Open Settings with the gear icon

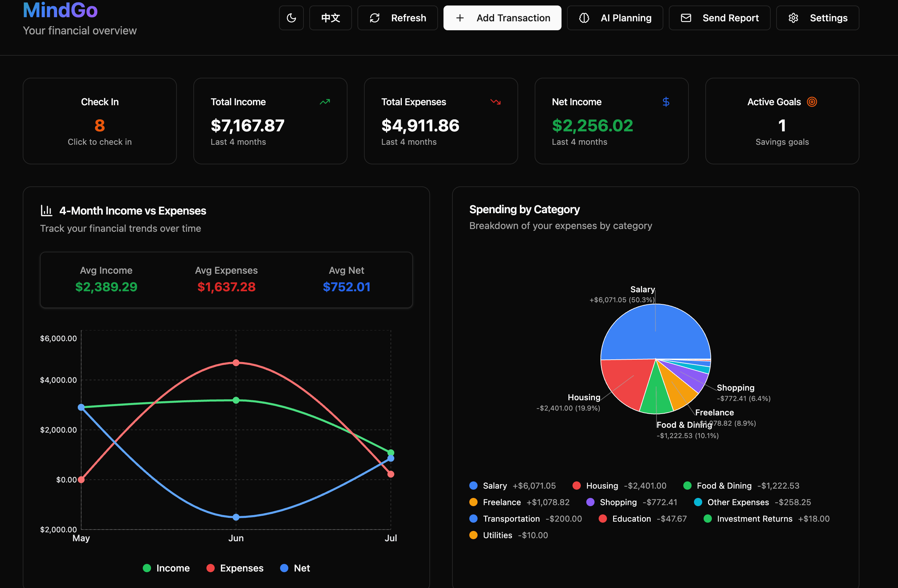coord(793,18)
